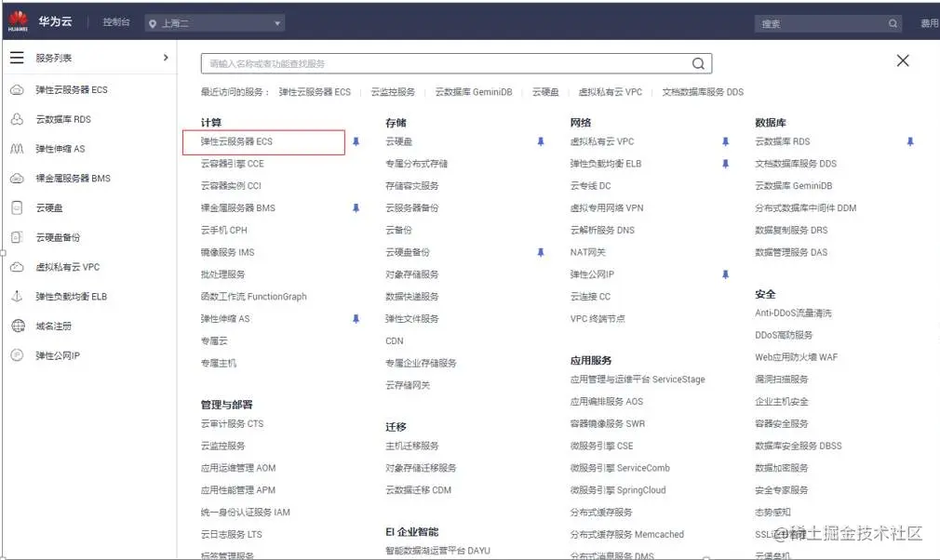Open 云容器引擎 CCE service
This screenshot has width=940, height=560.
coord(232,164)
